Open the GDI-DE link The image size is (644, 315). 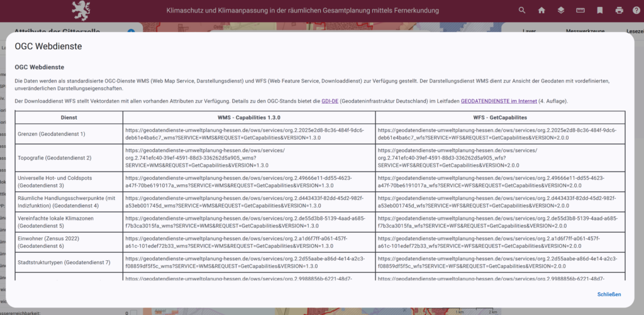click(x=330, y=101)
